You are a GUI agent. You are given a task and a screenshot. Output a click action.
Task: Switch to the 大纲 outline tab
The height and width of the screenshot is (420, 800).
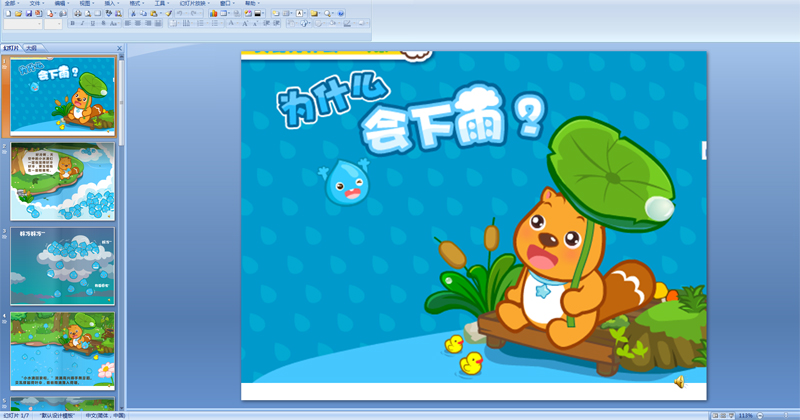tap(32, 48)
